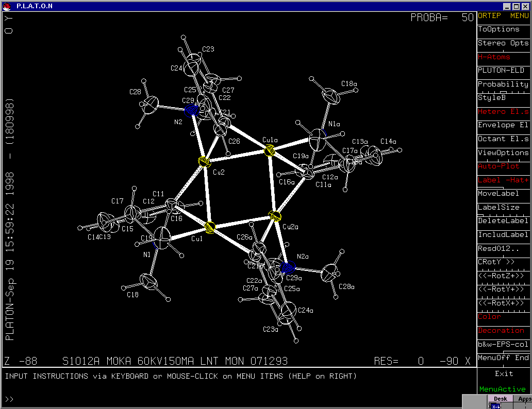
Task: Toggle the H-Atoms display option
Action: pyautogui.click(x=503, y=57)
